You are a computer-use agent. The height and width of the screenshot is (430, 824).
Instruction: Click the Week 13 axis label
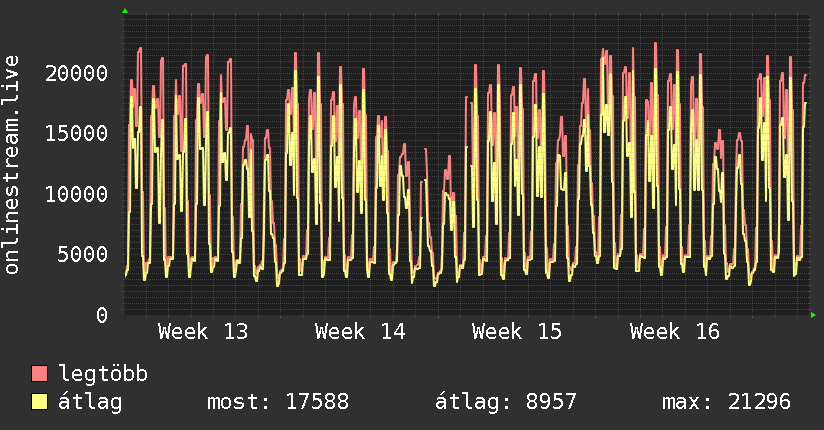tap(203, 332)
